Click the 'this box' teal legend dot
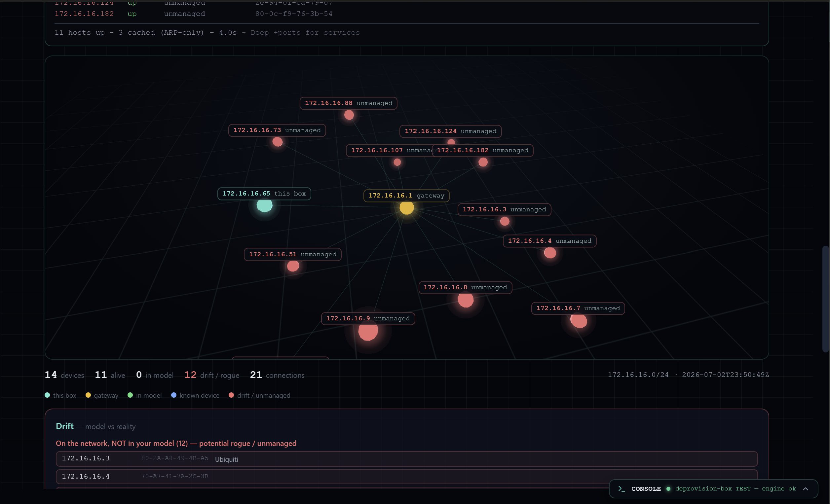 pyautogui.click(x=47, y=395)
